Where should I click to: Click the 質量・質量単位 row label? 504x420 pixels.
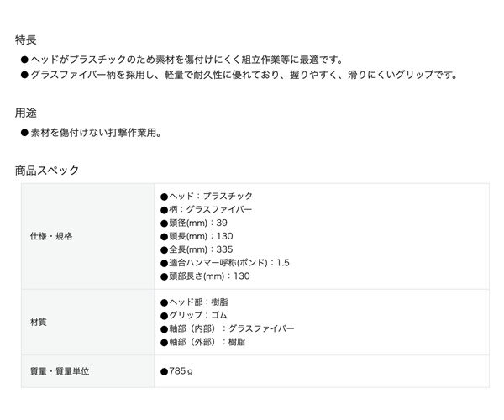[60, 370]
